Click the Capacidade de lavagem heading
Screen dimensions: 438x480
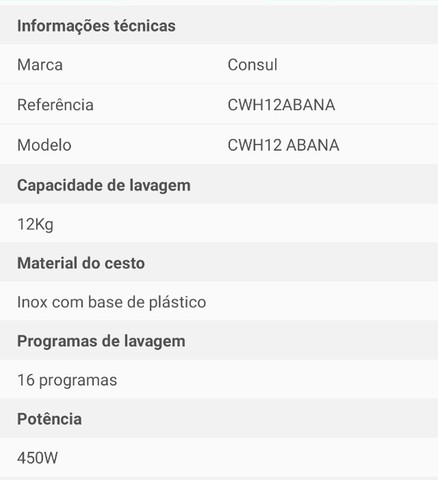(104, 185)
